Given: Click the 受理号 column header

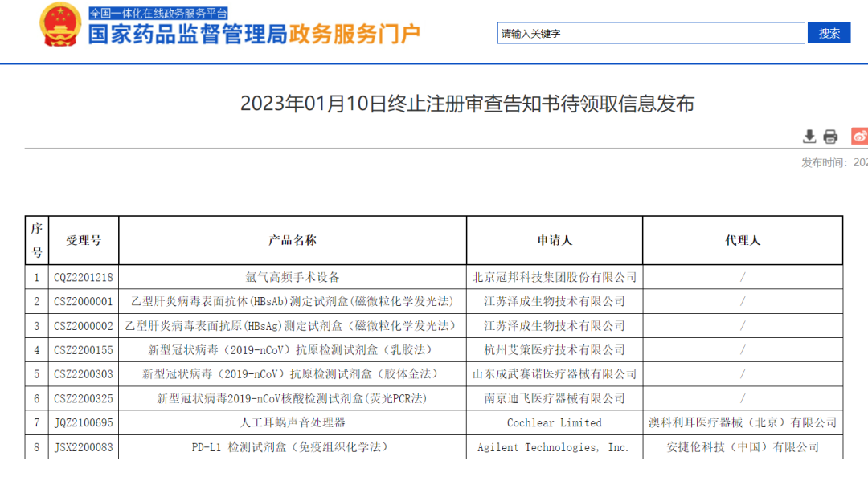Looking at the screenshot, I should tap(84, 240).
